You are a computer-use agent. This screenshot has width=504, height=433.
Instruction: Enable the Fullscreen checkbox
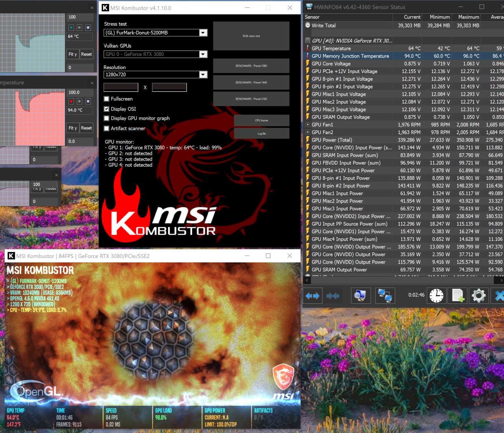pos(106,99)
